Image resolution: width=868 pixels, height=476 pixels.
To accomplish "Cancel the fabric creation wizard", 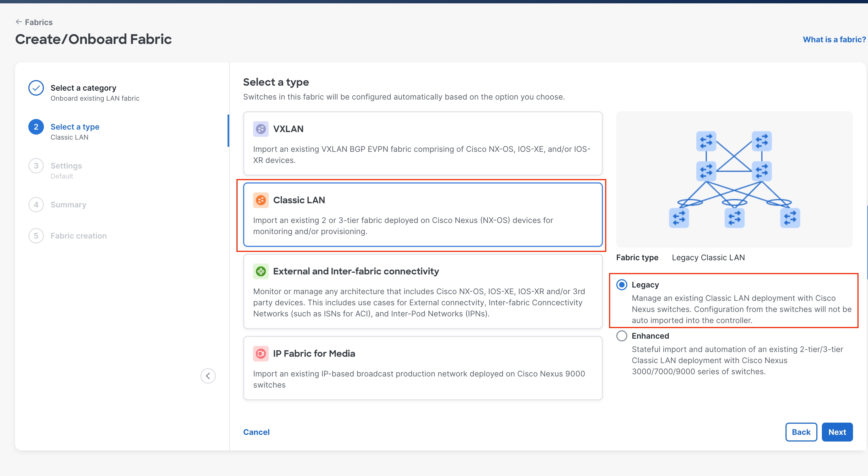I will tap(256, 432).
